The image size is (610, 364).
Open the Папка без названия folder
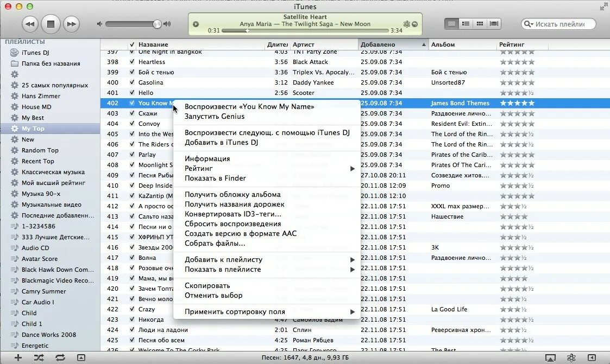pyautogui.click(x=50, y=63)
